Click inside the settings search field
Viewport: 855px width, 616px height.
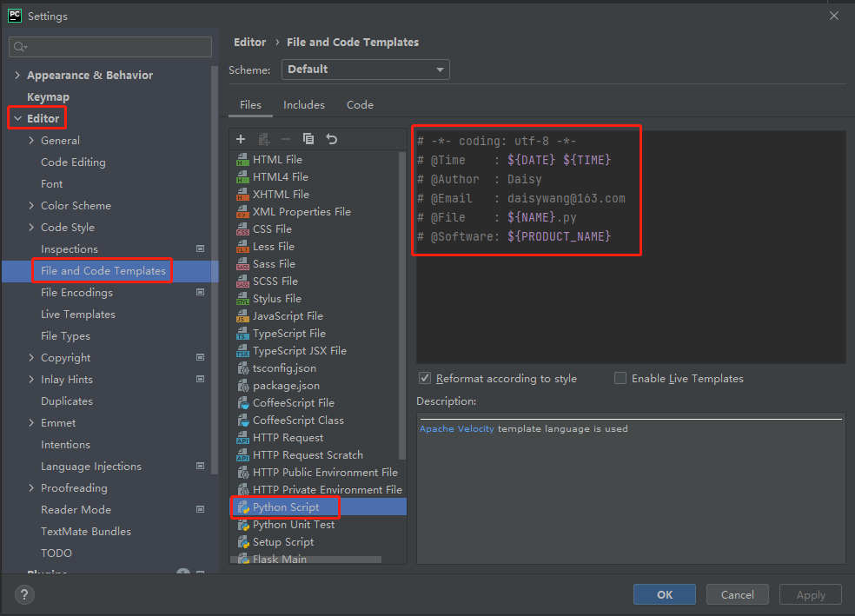point(110,47)
